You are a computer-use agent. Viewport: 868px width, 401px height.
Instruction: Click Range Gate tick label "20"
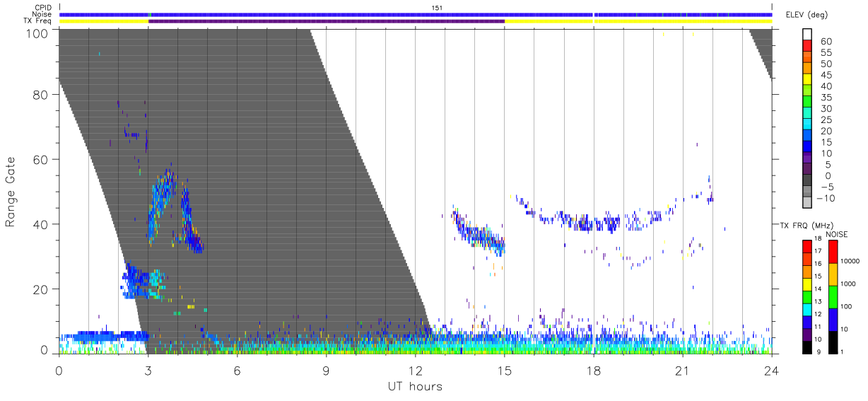pyautogui.click(x=40, y=289)
